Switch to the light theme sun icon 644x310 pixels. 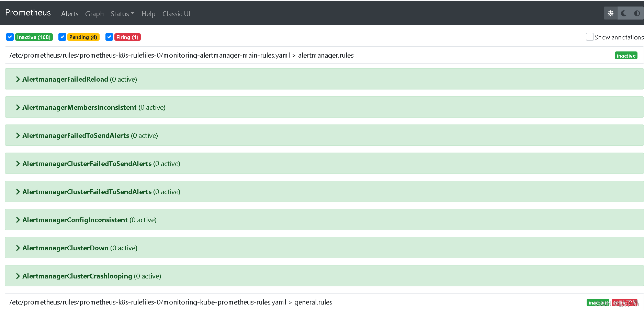(x=610, y=13)
